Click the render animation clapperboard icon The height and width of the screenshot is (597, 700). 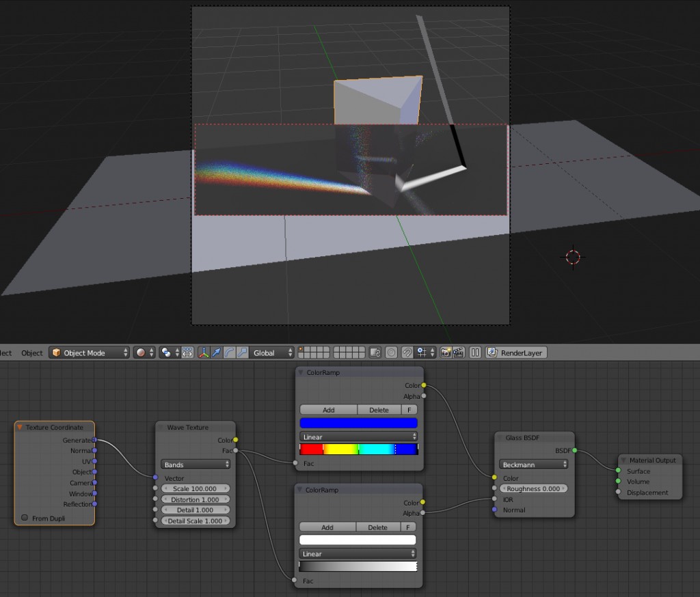coord(458,352)
